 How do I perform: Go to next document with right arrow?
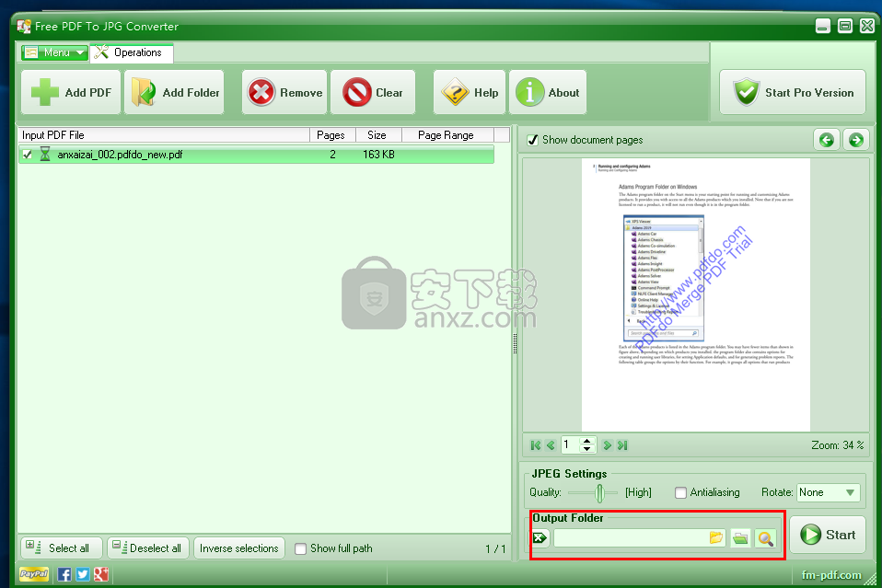[x=856, y=140]
